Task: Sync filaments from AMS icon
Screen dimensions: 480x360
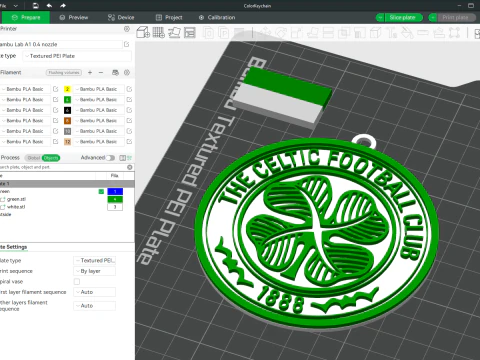Action: [x=115, y=72]
